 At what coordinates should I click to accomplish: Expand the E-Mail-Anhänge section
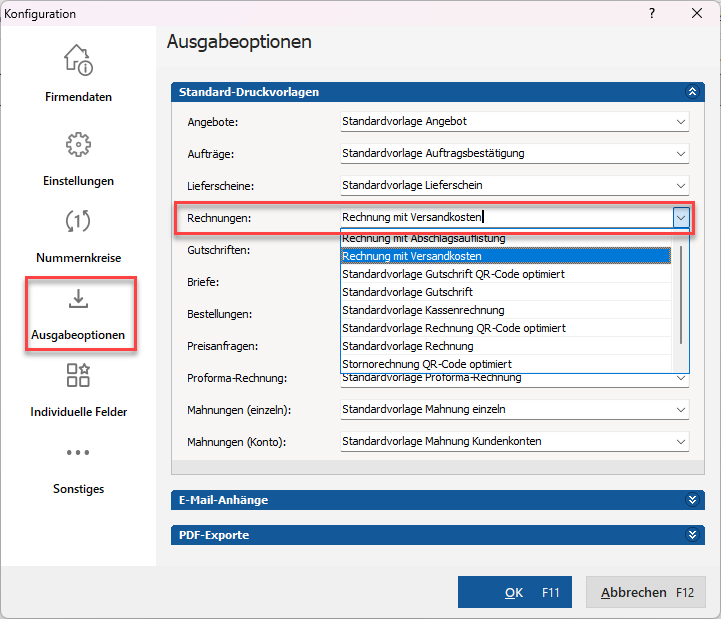pyautogui.click(x=692, y=500)
